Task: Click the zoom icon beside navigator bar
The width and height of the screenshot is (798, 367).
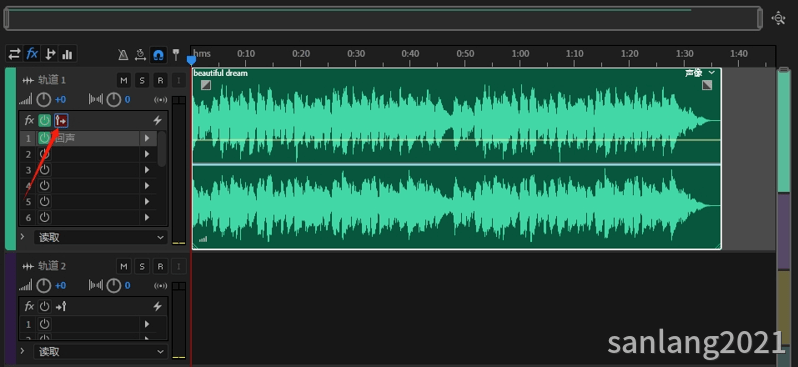Action: pos(778,18)
